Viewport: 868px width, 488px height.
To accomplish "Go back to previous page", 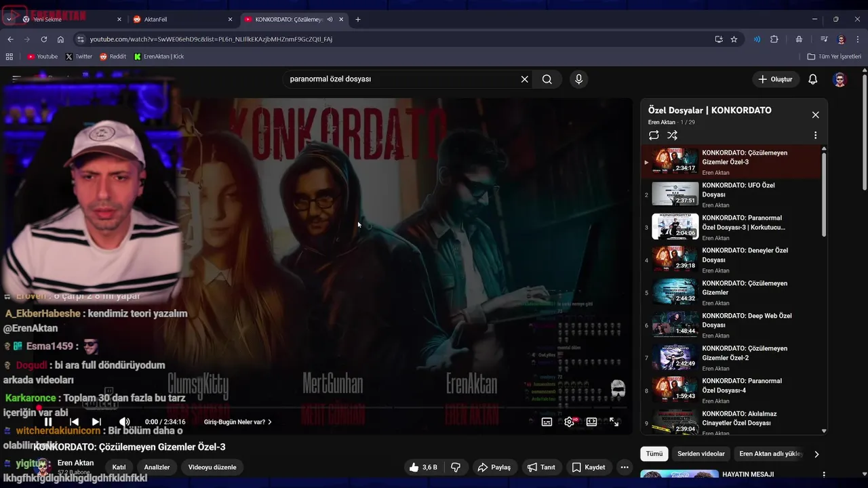I will point(10,39).
